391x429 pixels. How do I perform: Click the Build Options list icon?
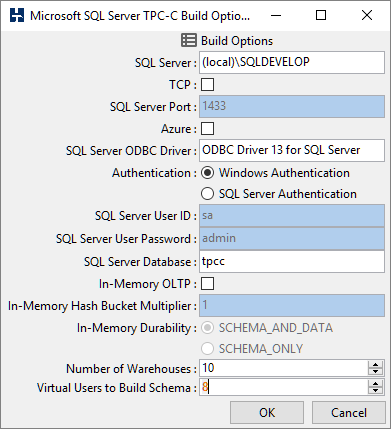coord(189,40)
